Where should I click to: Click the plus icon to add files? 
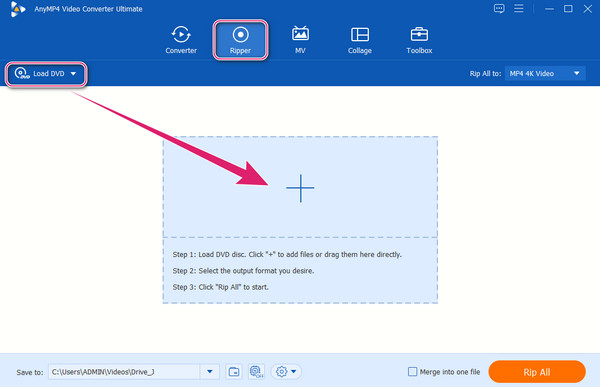pyautogui.click(x=300, y=188)
